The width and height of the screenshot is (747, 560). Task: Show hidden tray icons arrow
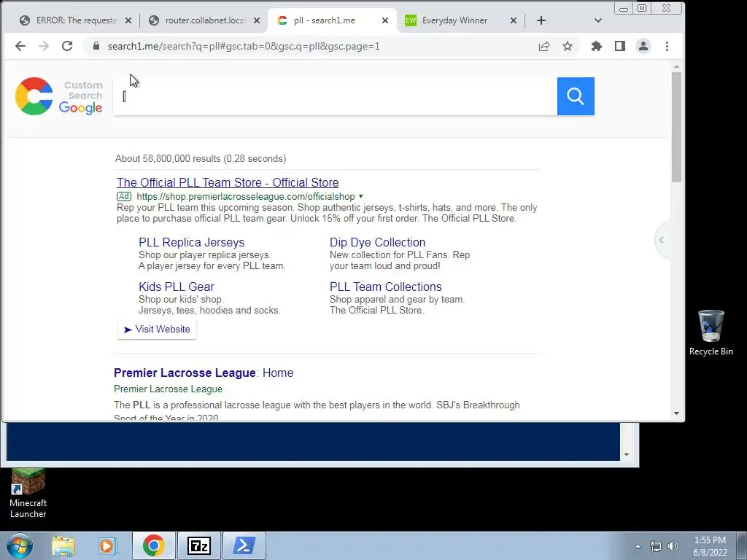638,546
